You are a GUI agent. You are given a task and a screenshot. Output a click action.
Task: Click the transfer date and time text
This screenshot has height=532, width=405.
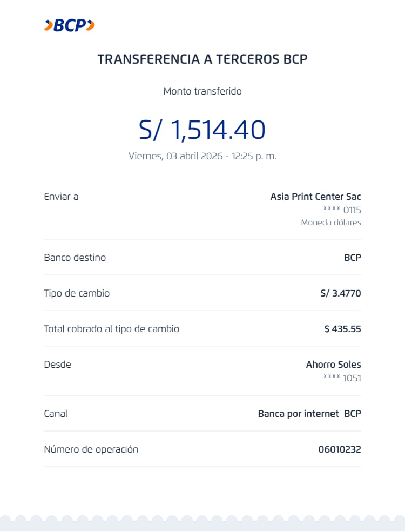(202, 156)
